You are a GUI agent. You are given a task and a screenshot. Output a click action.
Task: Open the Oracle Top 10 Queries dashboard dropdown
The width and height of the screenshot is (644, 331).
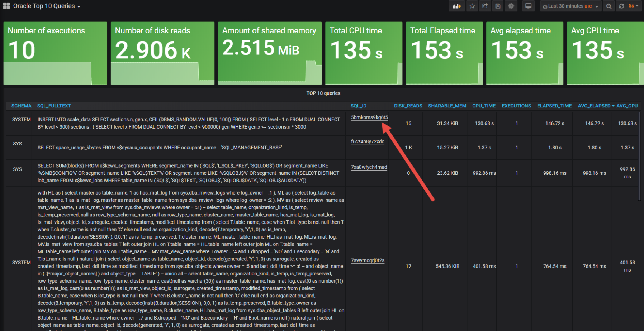pos(47,6)
